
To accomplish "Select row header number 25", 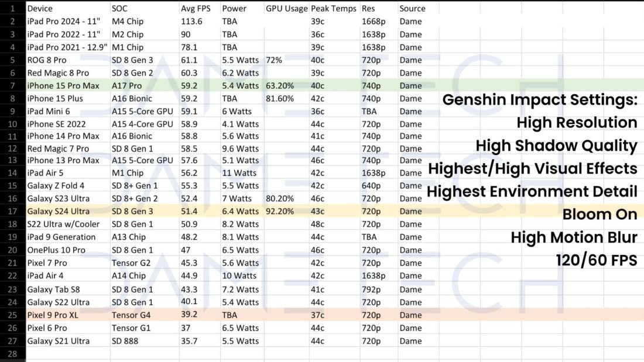I will point(13,315).
